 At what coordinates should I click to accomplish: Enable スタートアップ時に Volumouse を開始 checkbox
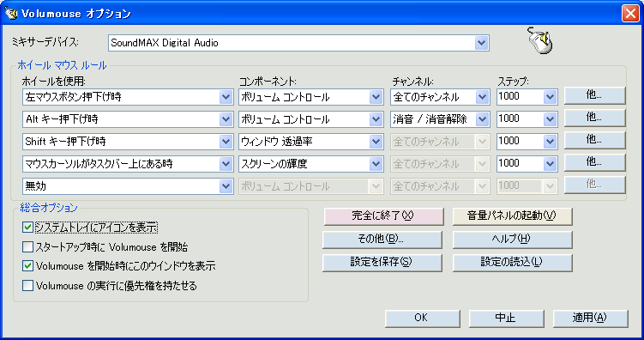27,246
